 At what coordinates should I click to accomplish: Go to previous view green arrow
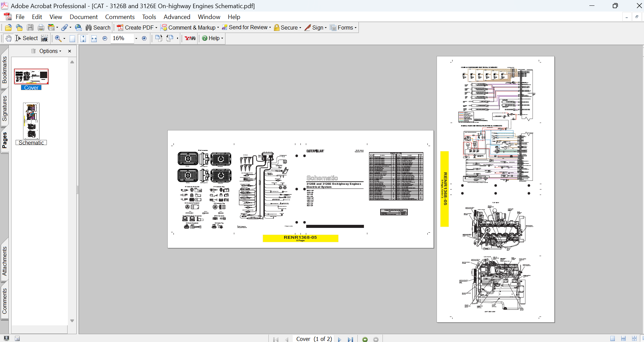click(365, 339)
